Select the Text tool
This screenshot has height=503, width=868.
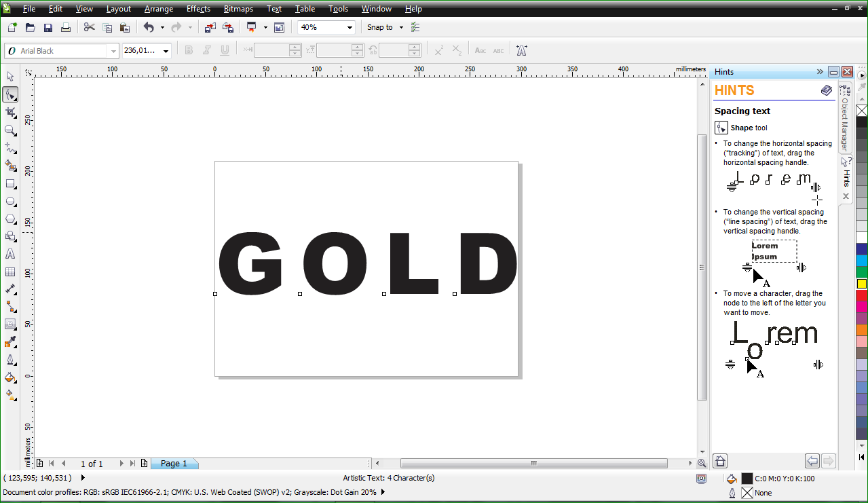10,254
